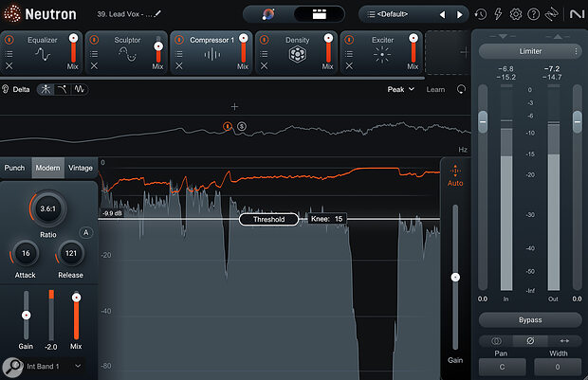Open the Density module presets list icon
This screenshot has height=380, width=588.
(264, 54)
